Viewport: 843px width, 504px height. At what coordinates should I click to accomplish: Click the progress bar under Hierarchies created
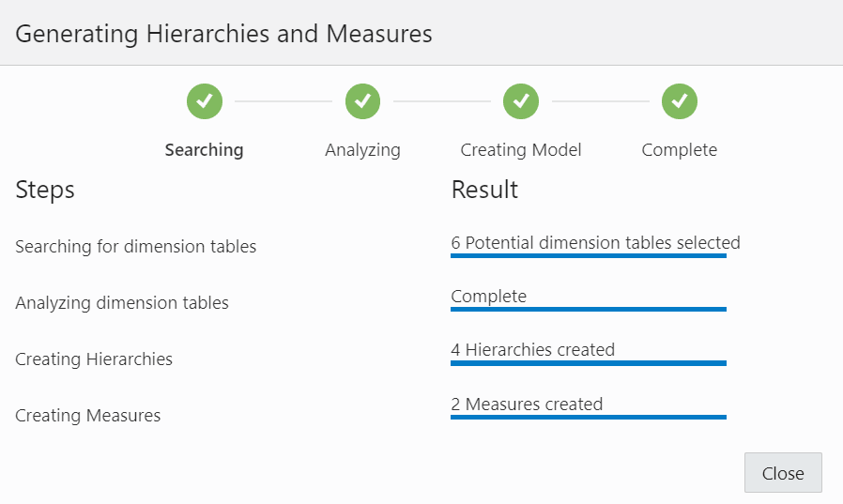coord(589,362)
